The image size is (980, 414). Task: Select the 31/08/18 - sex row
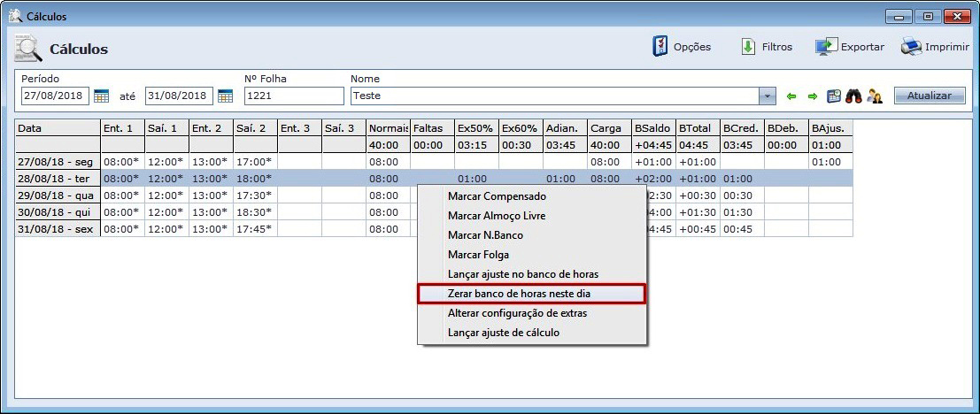coord(55,229)
